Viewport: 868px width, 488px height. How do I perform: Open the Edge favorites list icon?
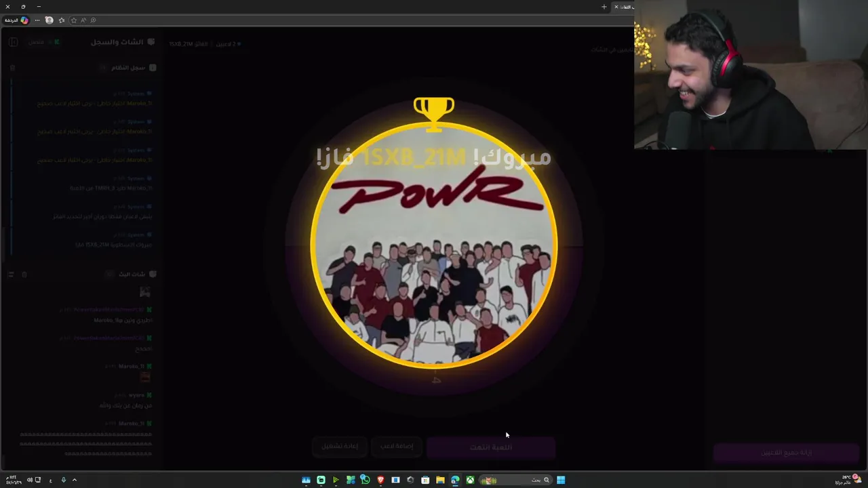point(62,20)
